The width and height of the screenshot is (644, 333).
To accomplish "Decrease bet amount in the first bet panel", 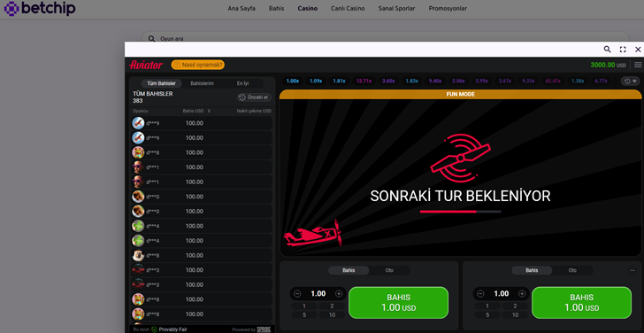I will coord(297,293).
